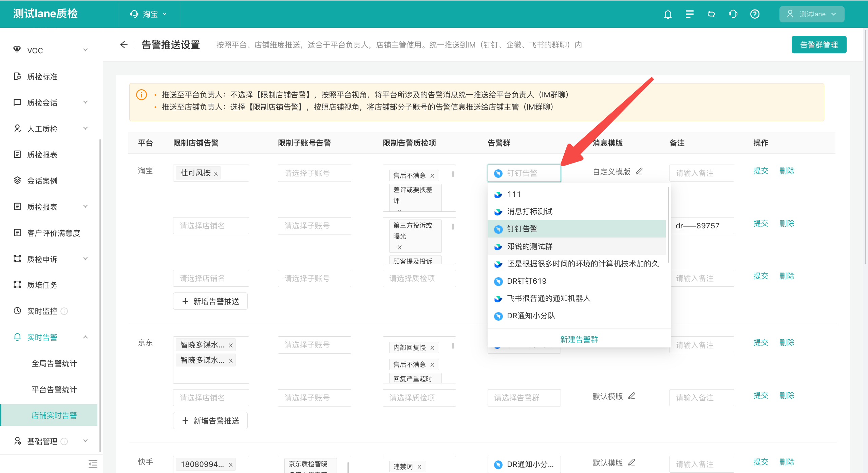Open 请选择告警群 dropdown in 京东 section

524,398
